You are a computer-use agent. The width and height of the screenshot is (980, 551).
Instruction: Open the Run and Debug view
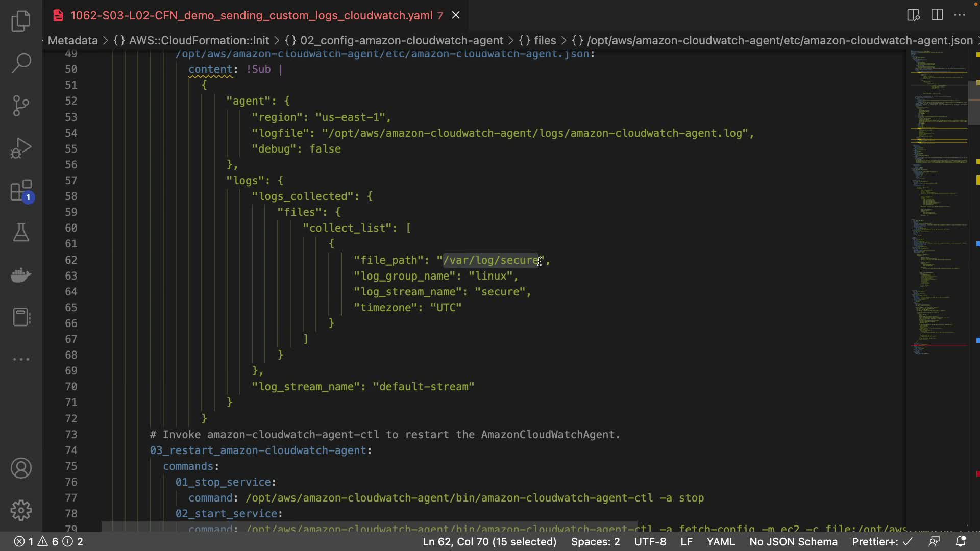(21, 148)
